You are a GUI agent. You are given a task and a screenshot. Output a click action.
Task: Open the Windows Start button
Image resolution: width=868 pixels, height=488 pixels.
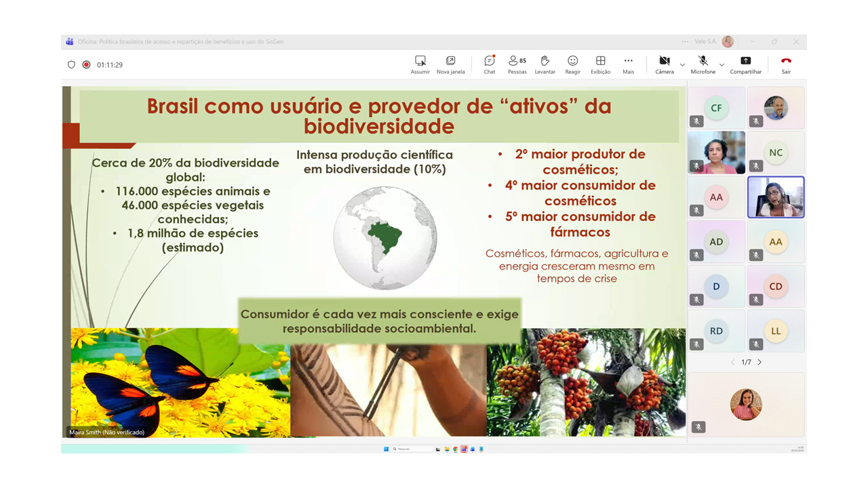click(386, 449)
